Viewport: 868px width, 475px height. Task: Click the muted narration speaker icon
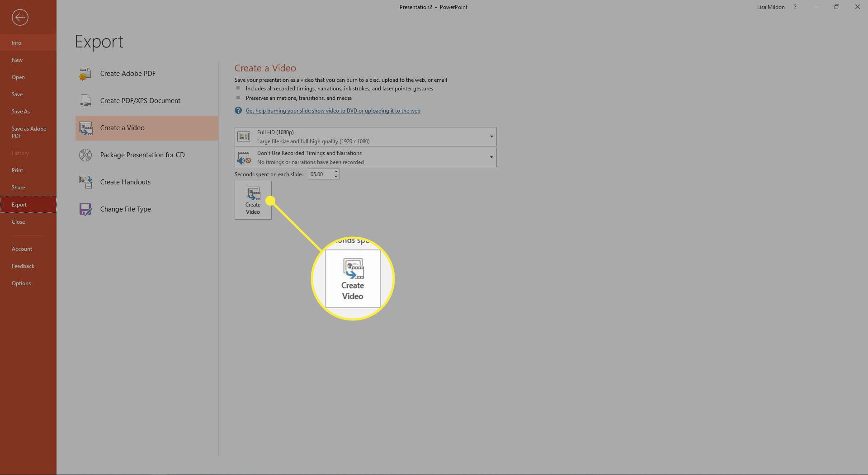tap(244, 158)
